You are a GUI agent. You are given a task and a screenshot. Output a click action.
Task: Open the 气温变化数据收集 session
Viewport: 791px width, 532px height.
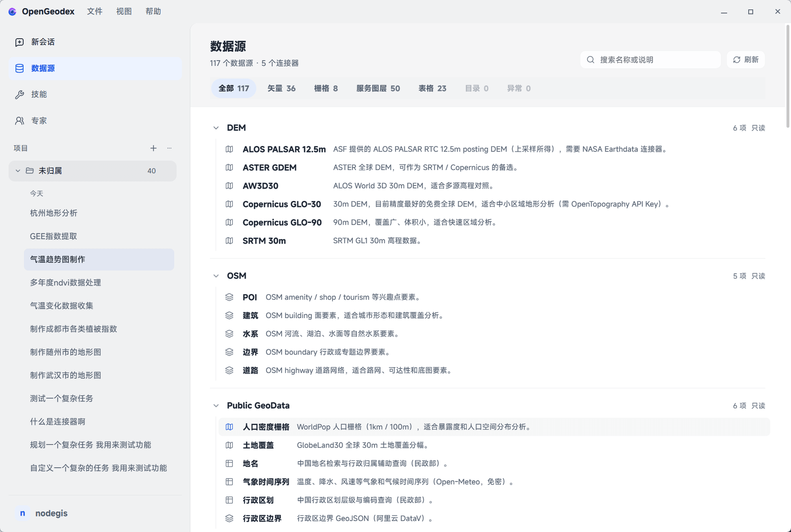[x=99, y=306]
